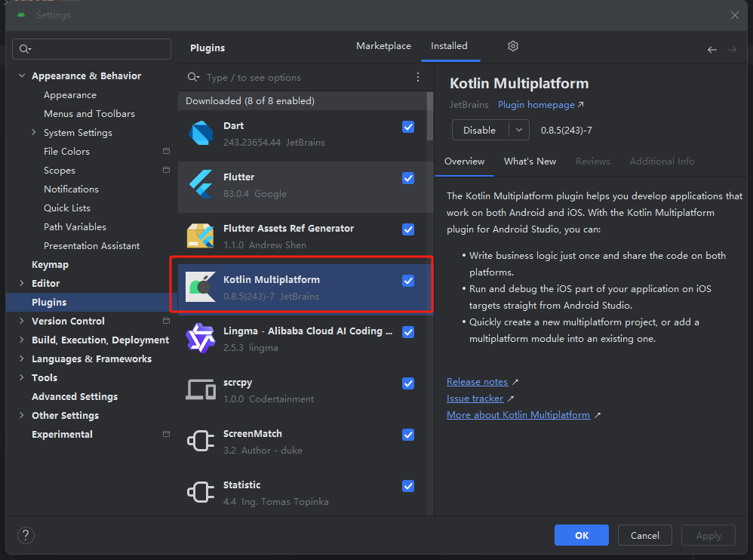Click the Cancel button
Screen dimensions: 753x560
tap(644, 535)
